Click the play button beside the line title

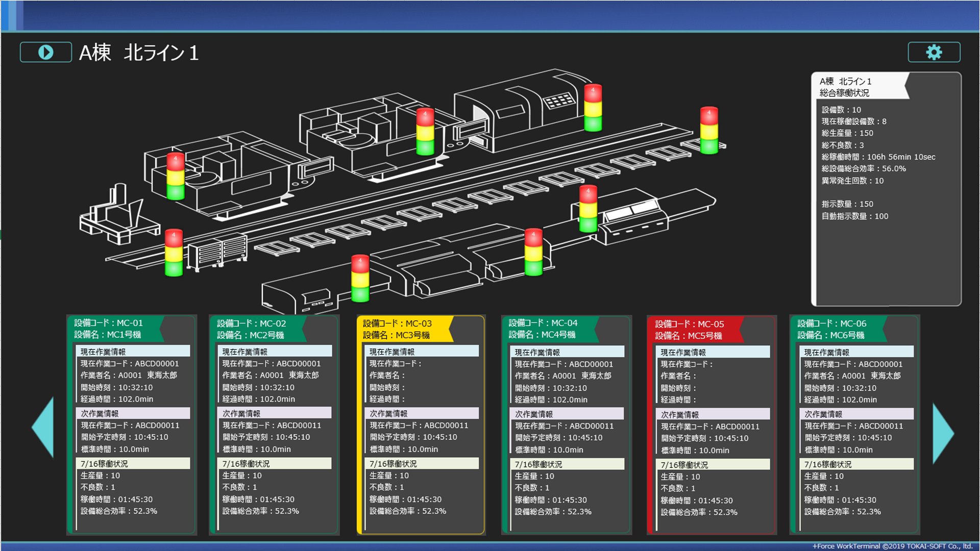coord(45,52)
